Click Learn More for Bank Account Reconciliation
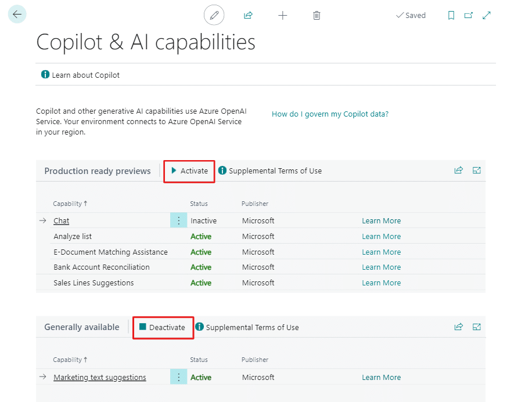The image size is (532, 402). pos(381,267)
